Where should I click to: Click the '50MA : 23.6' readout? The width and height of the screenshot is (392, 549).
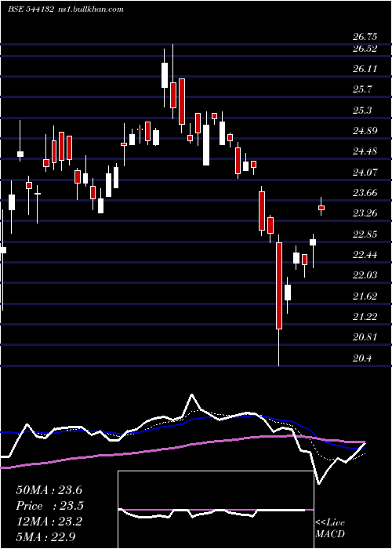[x=49, y=490]
